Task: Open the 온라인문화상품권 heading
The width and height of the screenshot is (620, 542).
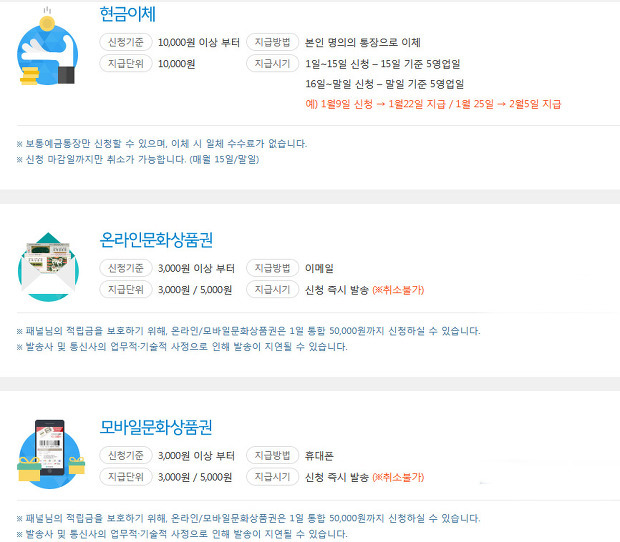Action: [x=156, y=240]
